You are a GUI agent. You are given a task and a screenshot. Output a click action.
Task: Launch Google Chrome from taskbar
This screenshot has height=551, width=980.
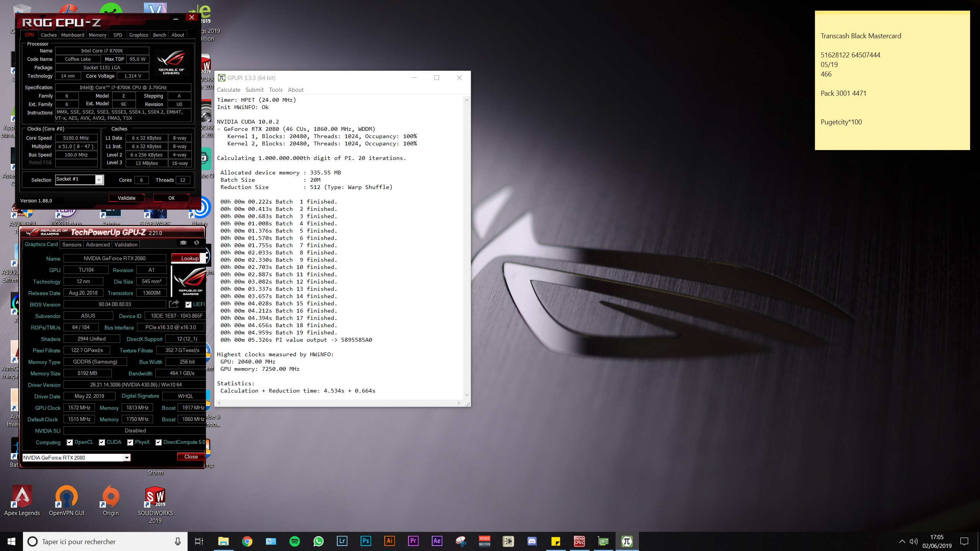247,541
